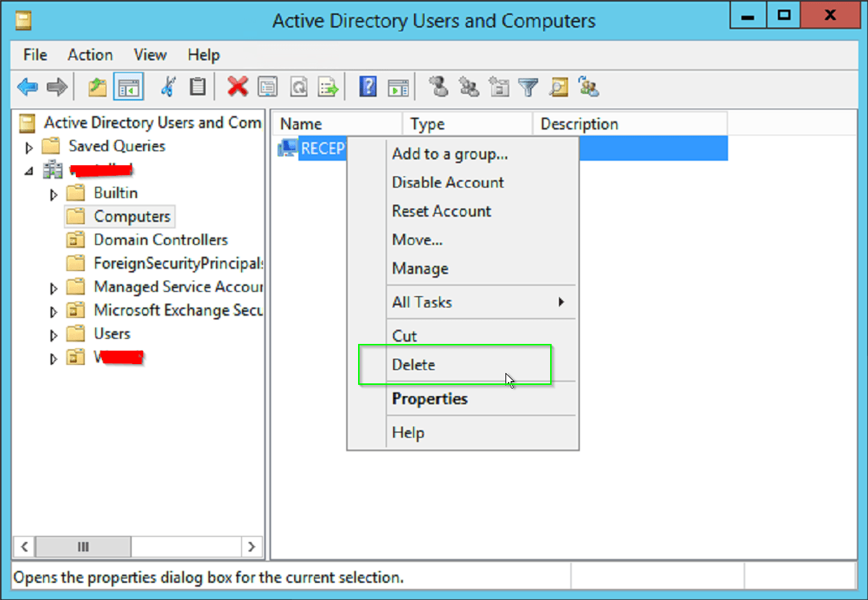Click the Filter funnel toolbar icon

click(529, 88)
